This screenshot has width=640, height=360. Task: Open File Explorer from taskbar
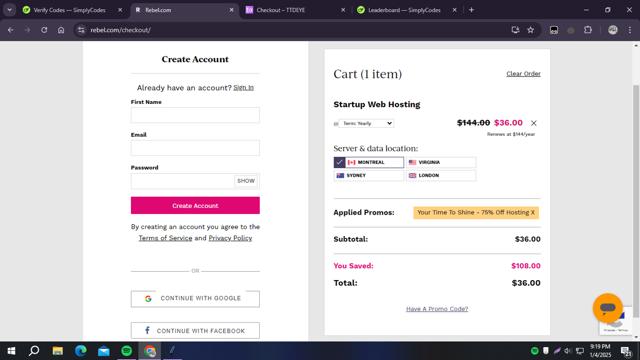[58, 351]
